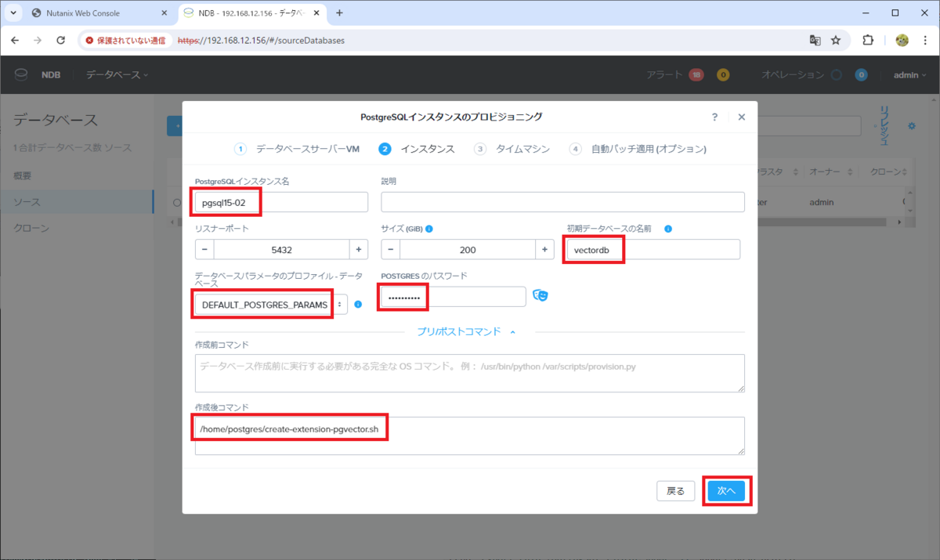Click the size value 200
940x560 pixels.
click(468, 249)
